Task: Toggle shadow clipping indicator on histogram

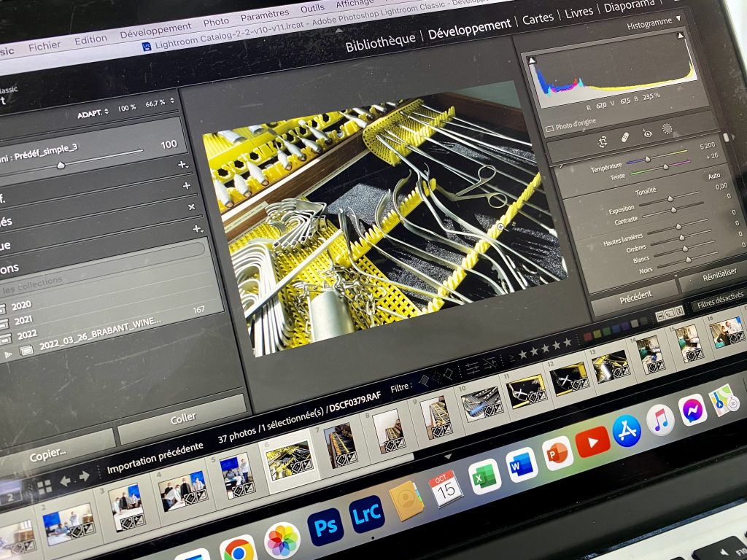Action: (x=532, y=61)
